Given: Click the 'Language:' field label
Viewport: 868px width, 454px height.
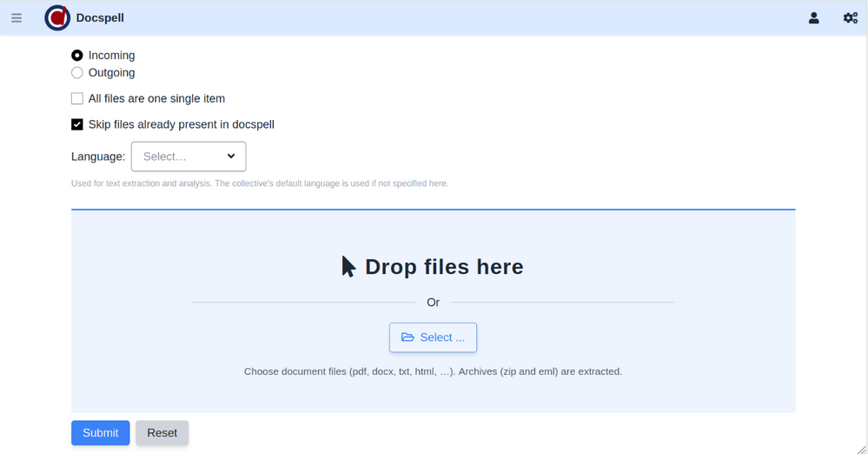Looking at the screenshot, I should 98,157.
